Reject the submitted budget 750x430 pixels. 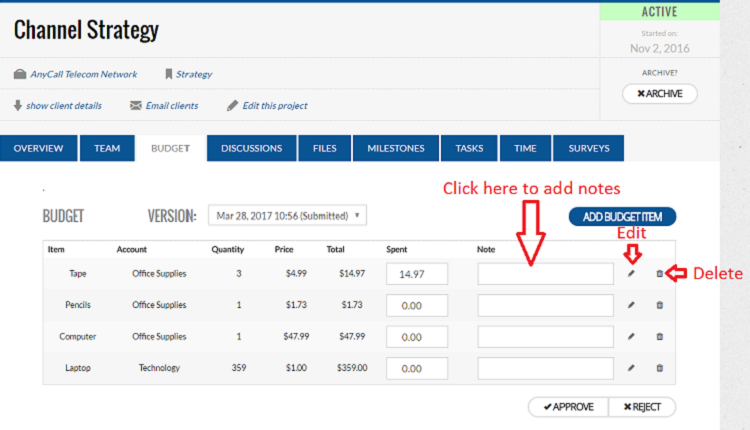[642, 407]
